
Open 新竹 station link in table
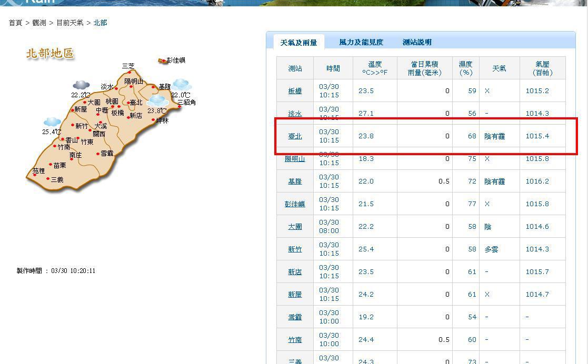(295, 249)
